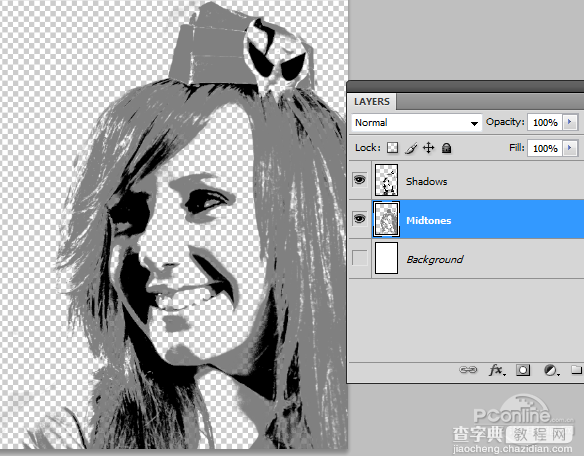Click the Midtones layer thumbnail

(386, 219)
